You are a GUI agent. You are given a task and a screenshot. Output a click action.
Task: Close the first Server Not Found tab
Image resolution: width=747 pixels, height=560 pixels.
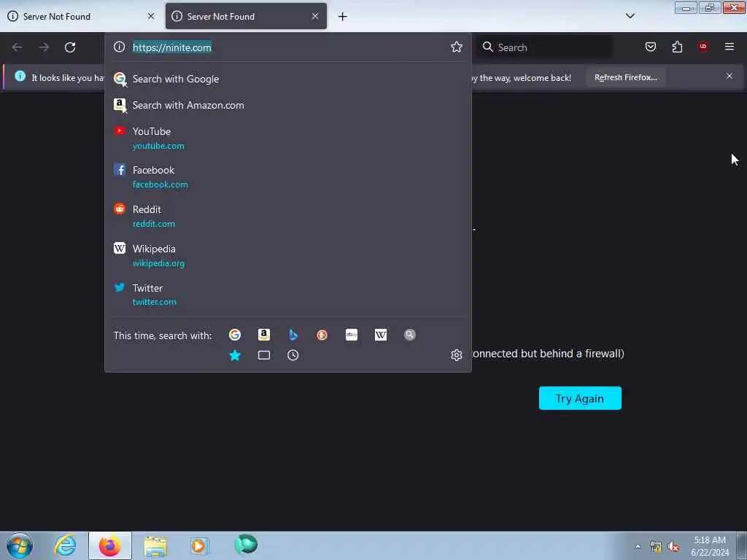coord(151,16)
